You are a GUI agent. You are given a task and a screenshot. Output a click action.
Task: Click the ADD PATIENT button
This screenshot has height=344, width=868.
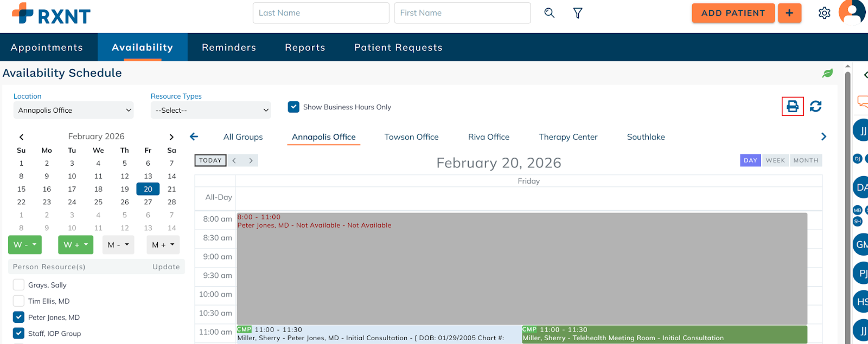click(x=732, y=13)
